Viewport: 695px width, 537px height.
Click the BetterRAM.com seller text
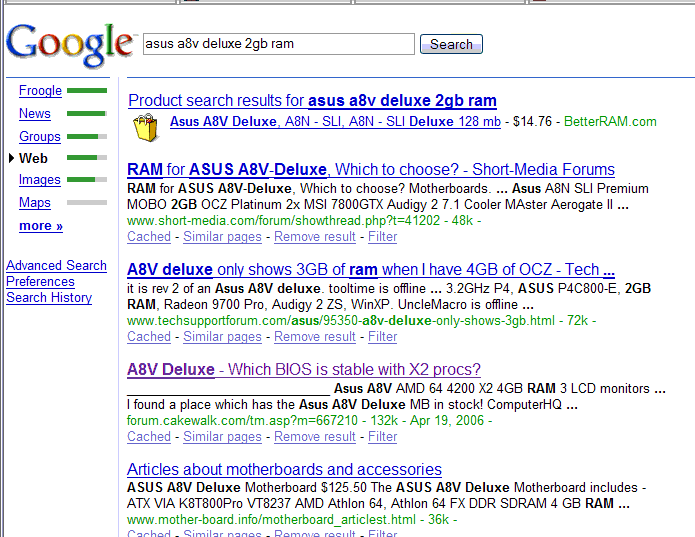click(610, 121)
